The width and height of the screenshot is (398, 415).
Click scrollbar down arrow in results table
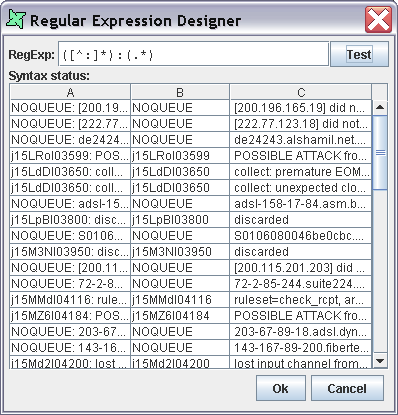pyautogui.click(x=380, y=361)
